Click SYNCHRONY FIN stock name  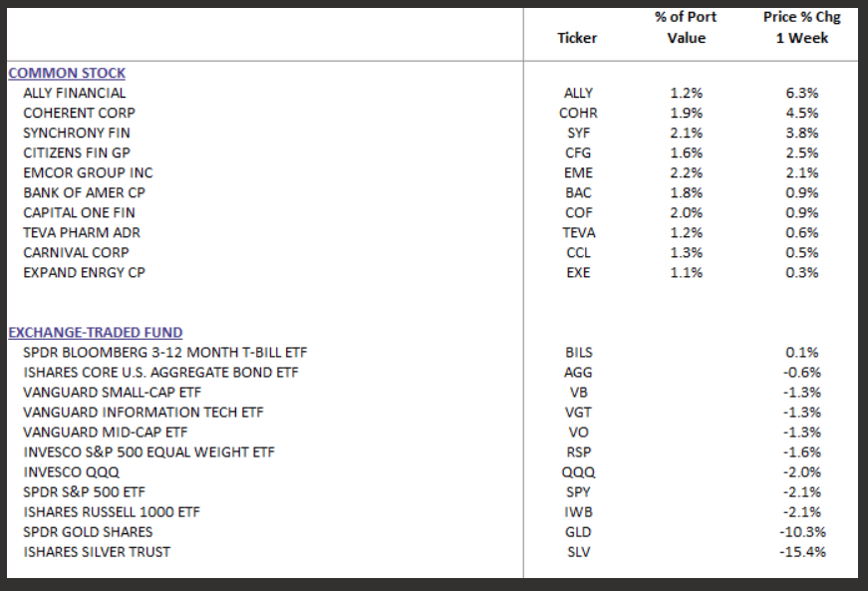tap(77, 133)
